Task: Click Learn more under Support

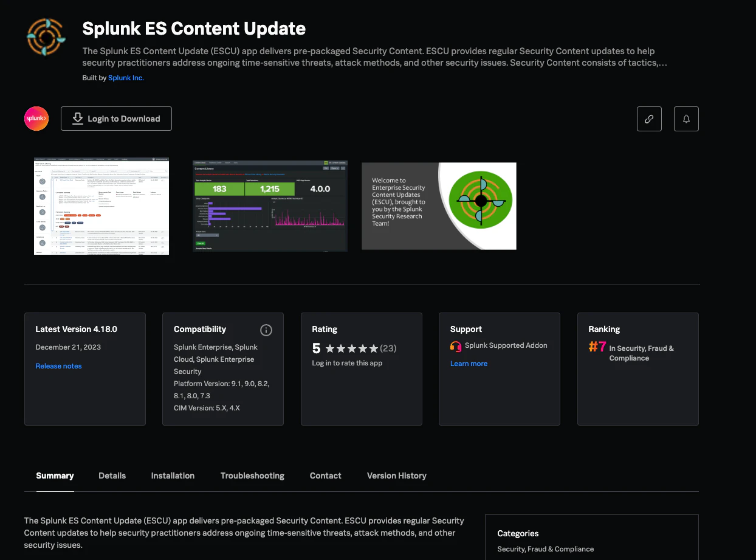Action: [x=469, y=364]
